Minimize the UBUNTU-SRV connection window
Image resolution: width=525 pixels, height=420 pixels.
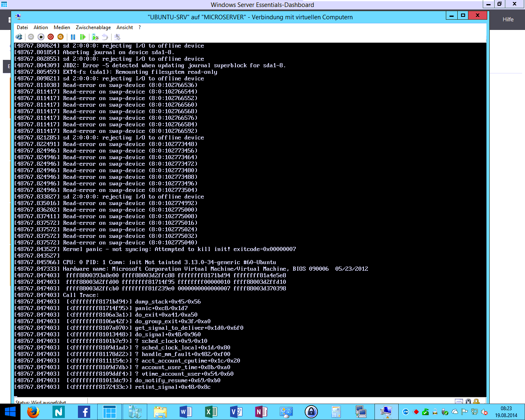point(452,16)
